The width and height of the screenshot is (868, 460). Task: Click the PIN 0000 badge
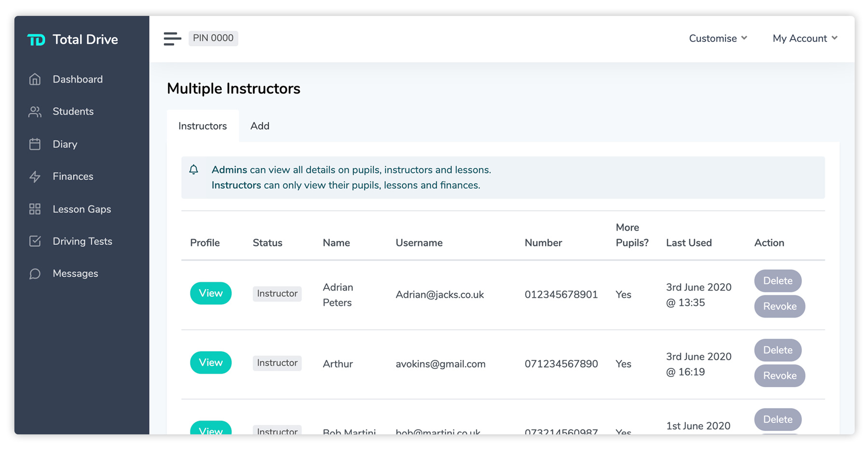click(213, 38)
